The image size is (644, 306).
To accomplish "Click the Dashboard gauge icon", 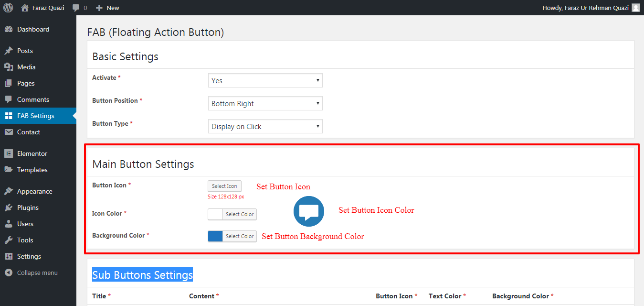I will (x=8, y=29).
